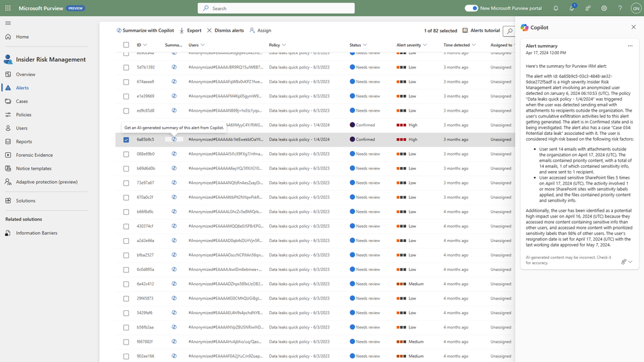Viewport: 644px width, 362px height.
Task: Click the search magnifier icon in alerts toolbar
Action: pos(509,31)
